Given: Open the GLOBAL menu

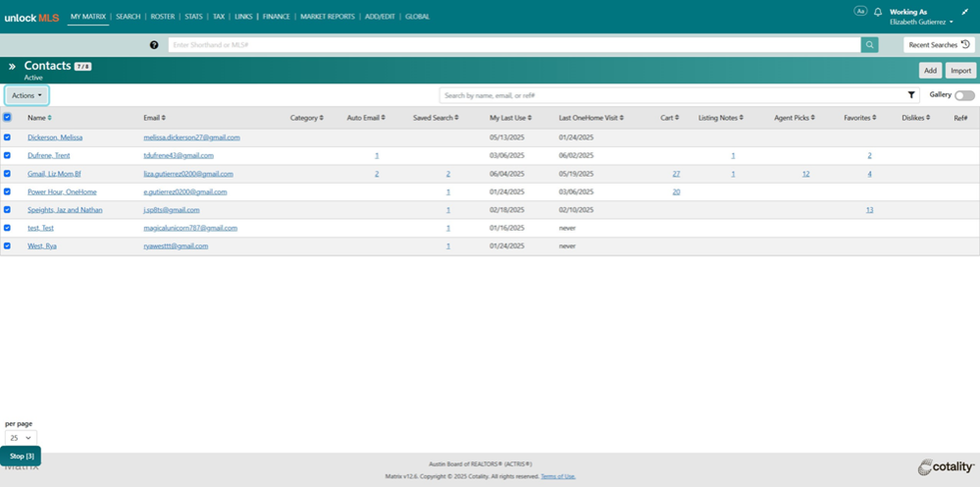Looking at the screenshot, I should [418, 17].
